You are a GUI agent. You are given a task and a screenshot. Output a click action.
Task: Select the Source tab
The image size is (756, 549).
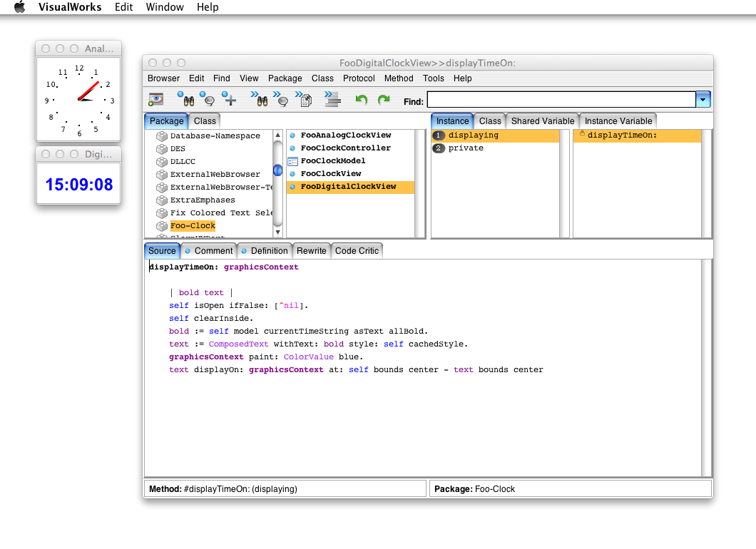point(162,251)
